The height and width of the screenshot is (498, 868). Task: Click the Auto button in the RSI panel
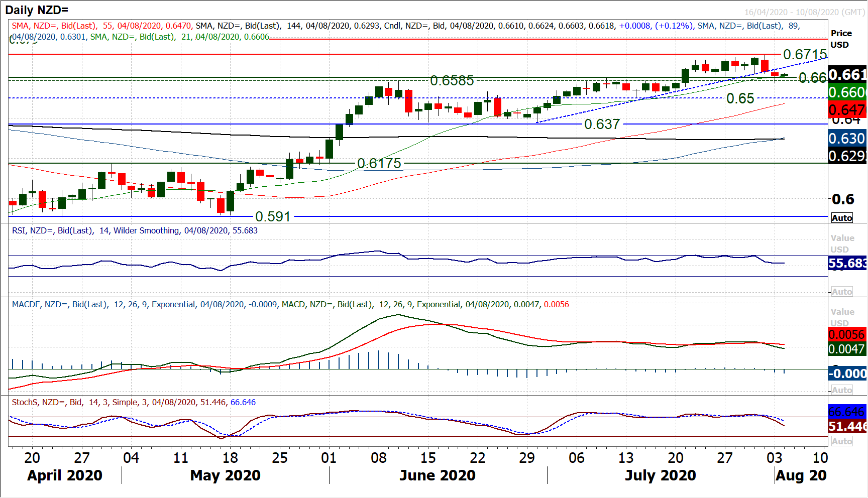coord(842,292)
